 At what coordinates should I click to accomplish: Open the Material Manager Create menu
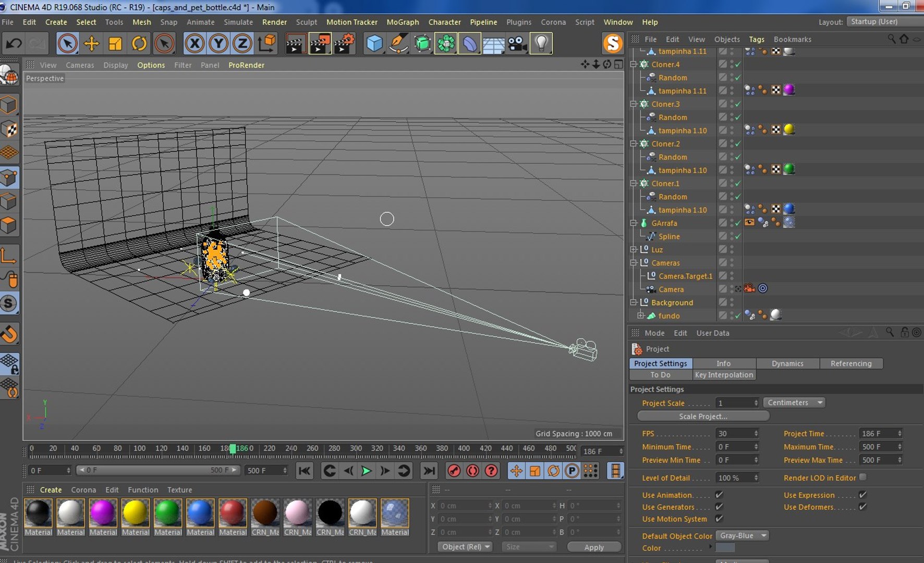click(x=51, y=490)
